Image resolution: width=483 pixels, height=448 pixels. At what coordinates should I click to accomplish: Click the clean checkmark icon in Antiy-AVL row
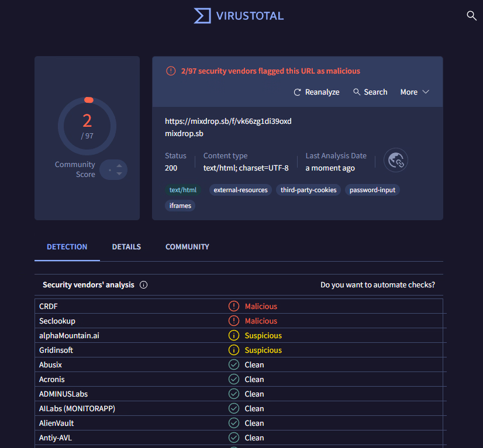[234, 437]
